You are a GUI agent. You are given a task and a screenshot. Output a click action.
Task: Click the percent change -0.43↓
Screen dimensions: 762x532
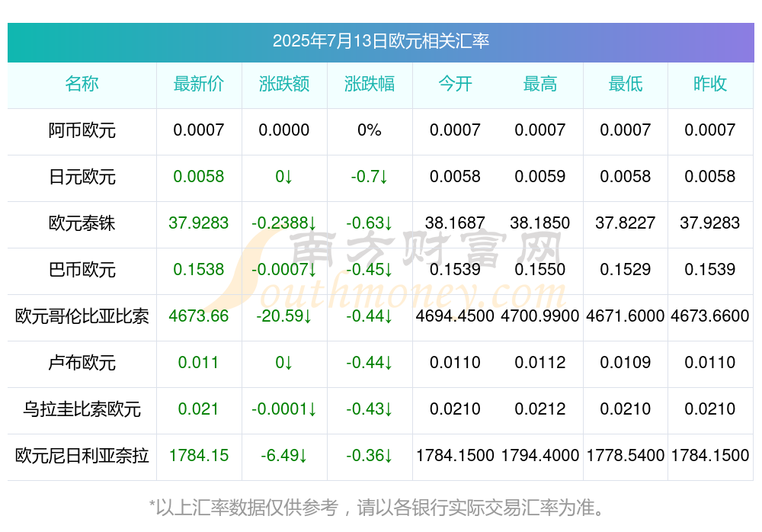pos(370,409)
